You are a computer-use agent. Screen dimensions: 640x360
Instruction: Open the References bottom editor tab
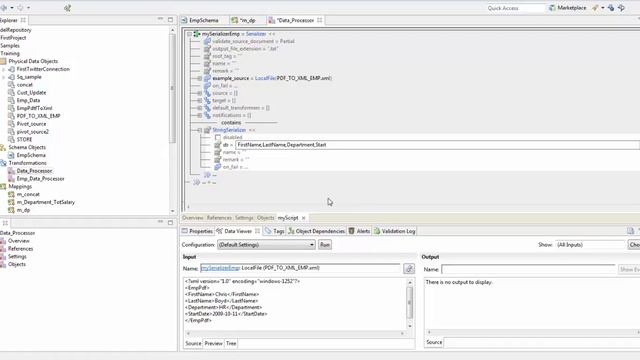click(219, 218)
